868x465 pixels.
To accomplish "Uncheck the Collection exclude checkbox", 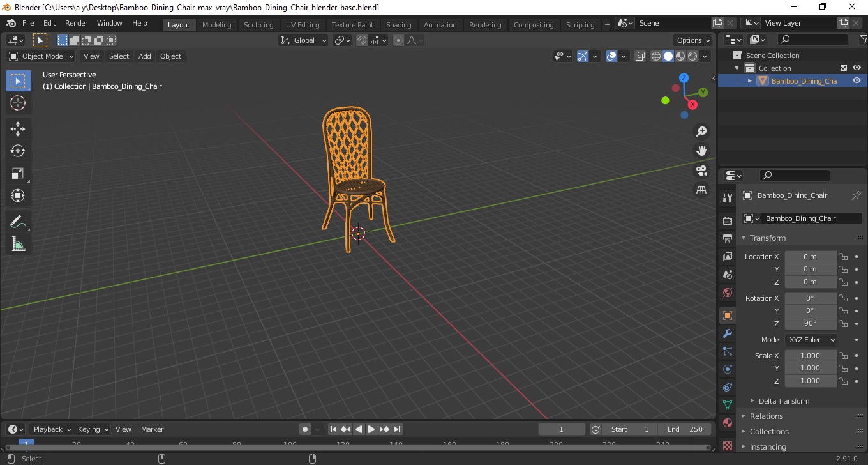I will tap(844, 68).
